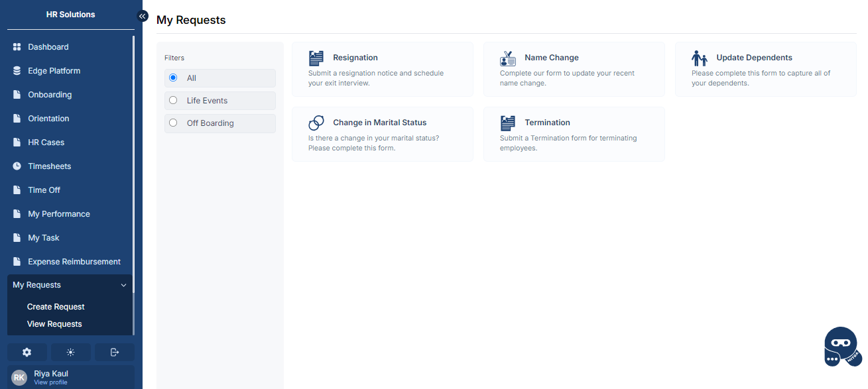Image resolution: width=868 pixels, height=389 pixels.
Task: Open settings via the gear icon
Action: coord(27,352)
